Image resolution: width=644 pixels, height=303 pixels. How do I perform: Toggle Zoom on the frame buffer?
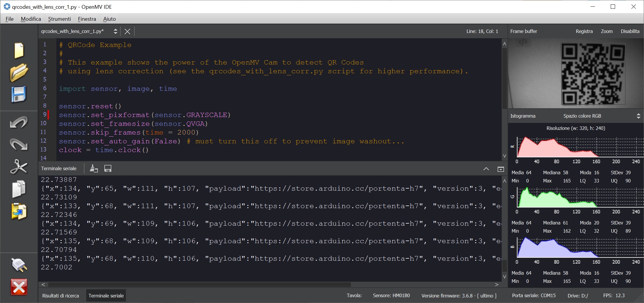tap(607, 31)
